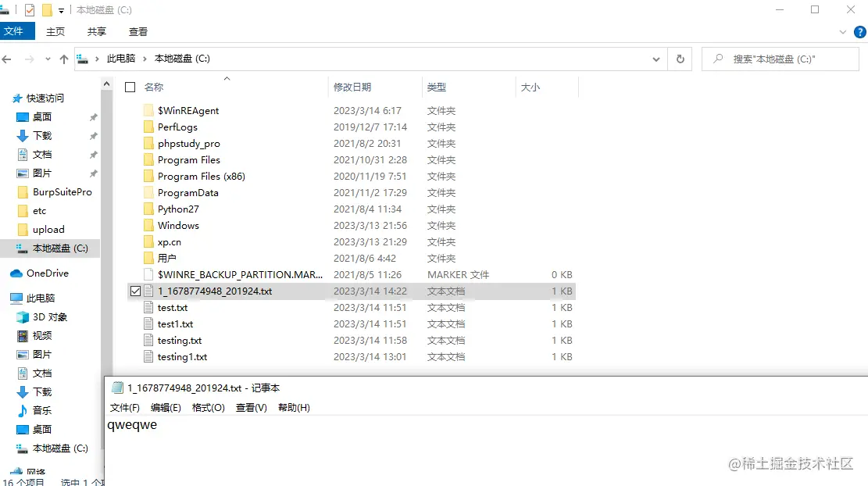Open the address bar history dropdown
Screen dimensions: 868x486
point(656,59)
